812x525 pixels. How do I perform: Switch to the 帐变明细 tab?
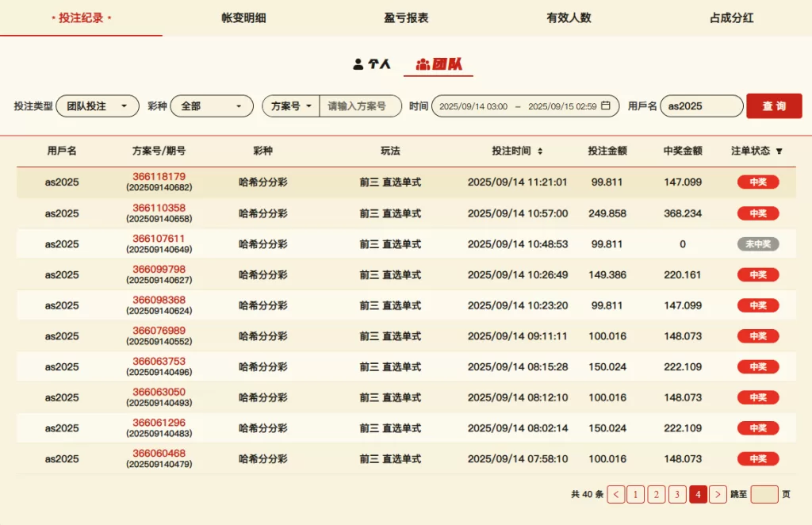(x=243, y=17)
